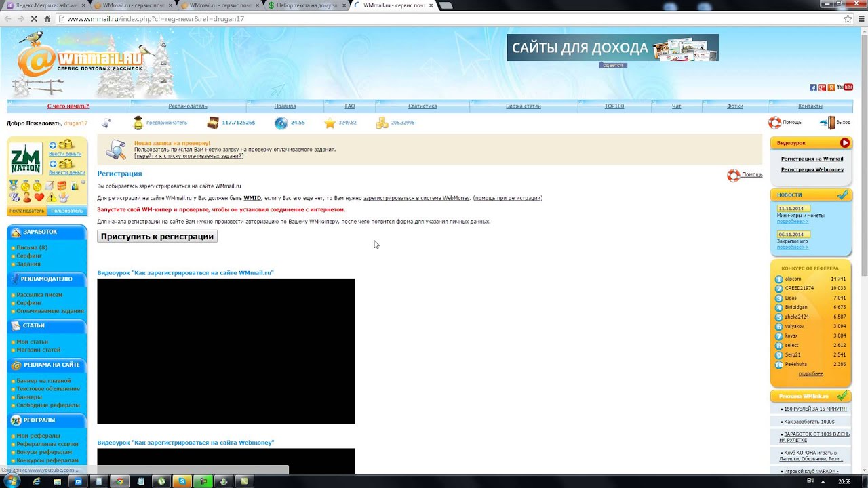The image size is (868, 488).
Task: Click the WMmail registration video player
Action: tap(226, 351)
